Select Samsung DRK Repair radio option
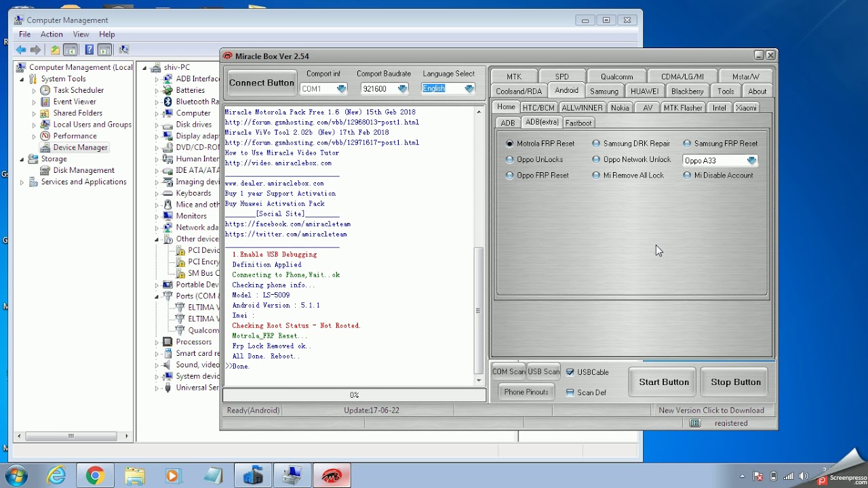This screenshot has width=868, height=488. pos(596,144)
